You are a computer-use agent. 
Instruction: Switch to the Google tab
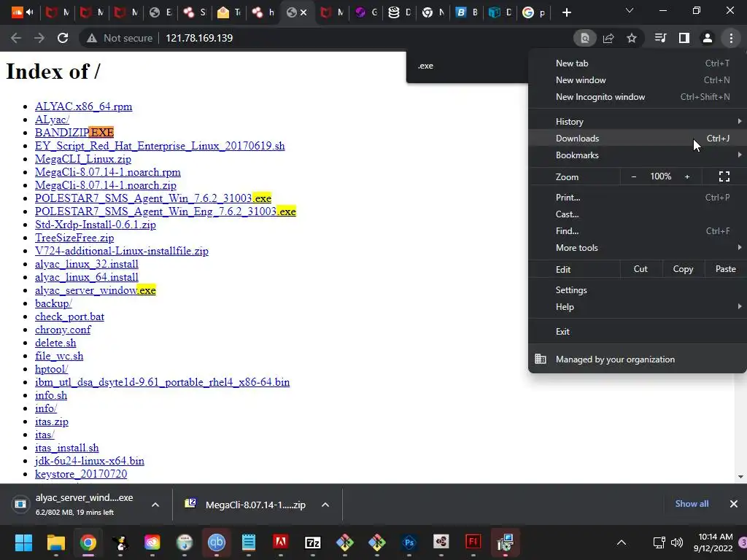(x=533, y=12)
